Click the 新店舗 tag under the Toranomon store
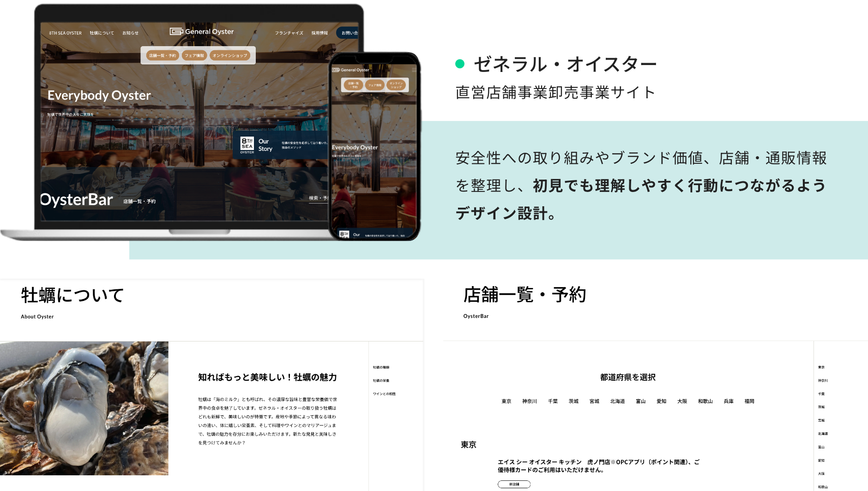The height and width of the screenshot is (491, 868). tap(514, 484)
